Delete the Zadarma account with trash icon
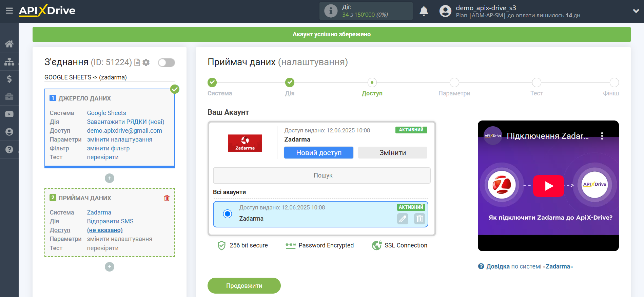 [419, 219]
